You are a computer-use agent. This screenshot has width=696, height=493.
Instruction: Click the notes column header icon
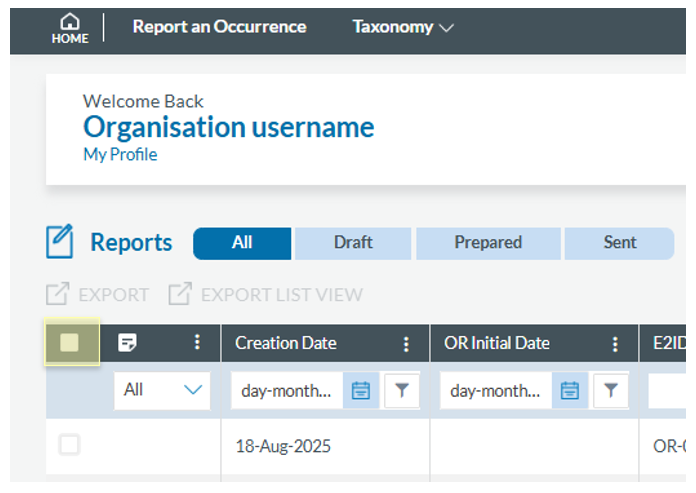click(127, 343)
